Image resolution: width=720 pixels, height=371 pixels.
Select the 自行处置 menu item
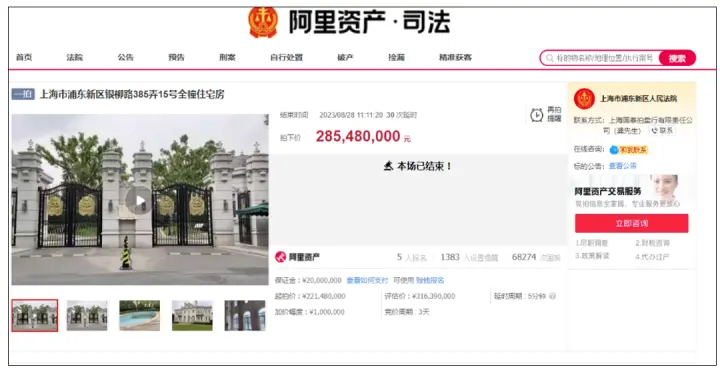[286, 57]
